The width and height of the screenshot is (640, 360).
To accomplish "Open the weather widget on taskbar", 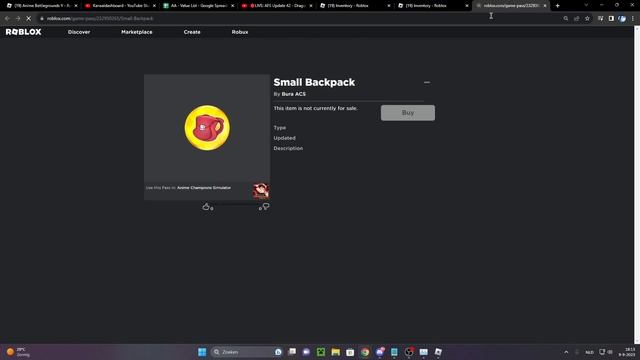I will coord(18,352).
